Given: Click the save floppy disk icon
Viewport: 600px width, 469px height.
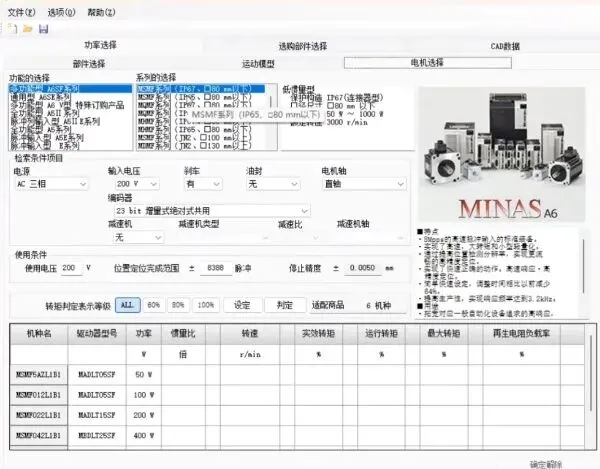Looking at the screenshot, I should 44,29.
